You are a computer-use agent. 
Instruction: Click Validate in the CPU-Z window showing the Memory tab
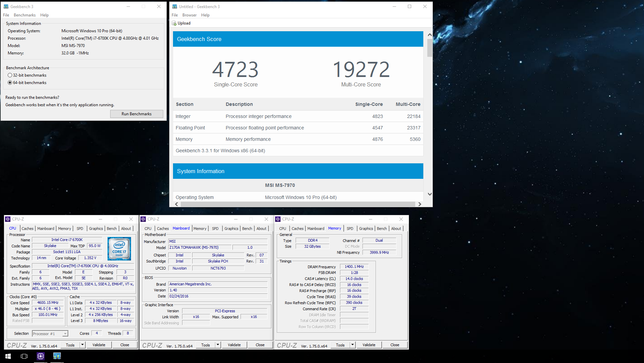[x=369, y=345]
